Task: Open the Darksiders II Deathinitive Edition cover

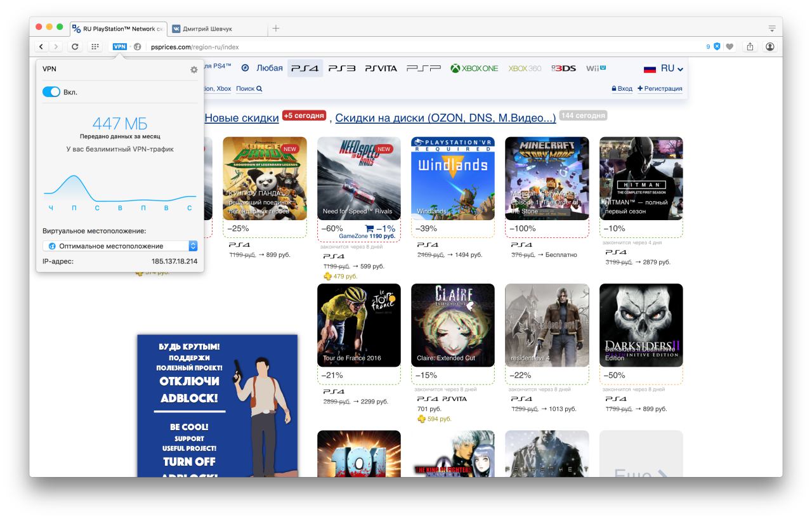Action: (x=641, y=325)
